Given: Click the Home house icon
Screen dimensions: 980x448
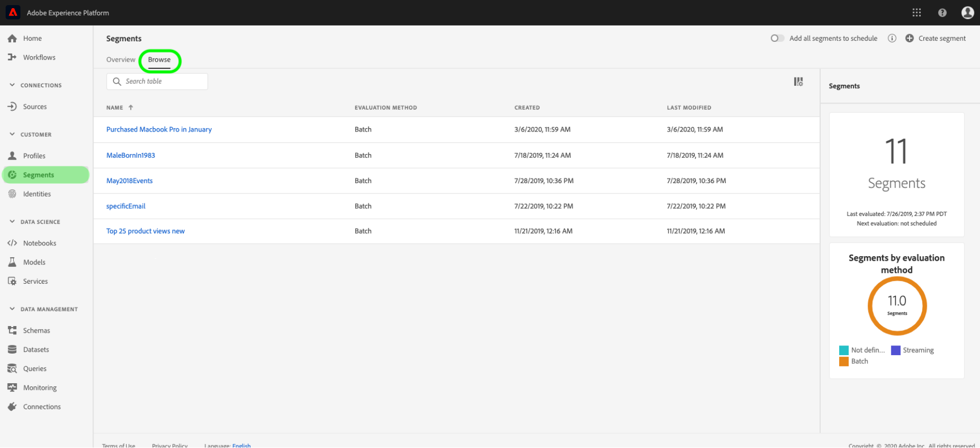Looking at the screenshot, I should 12,38.
